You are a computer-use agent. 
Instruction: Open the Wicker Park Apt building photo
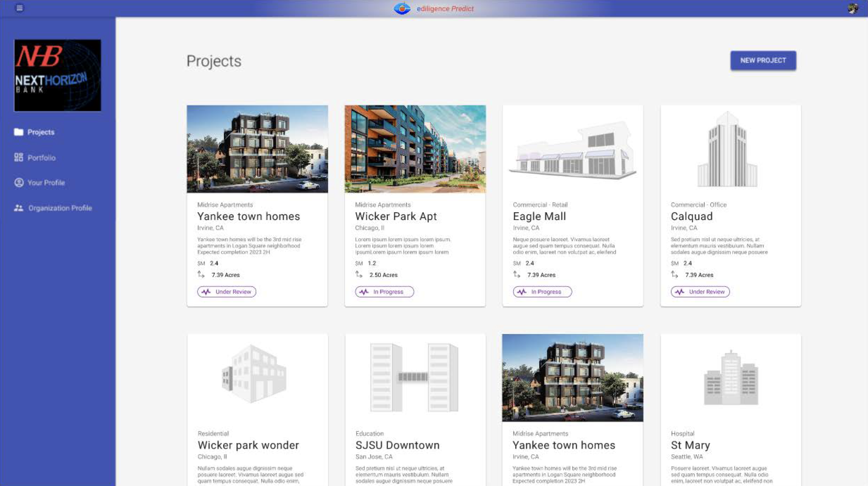pos(415,149)
